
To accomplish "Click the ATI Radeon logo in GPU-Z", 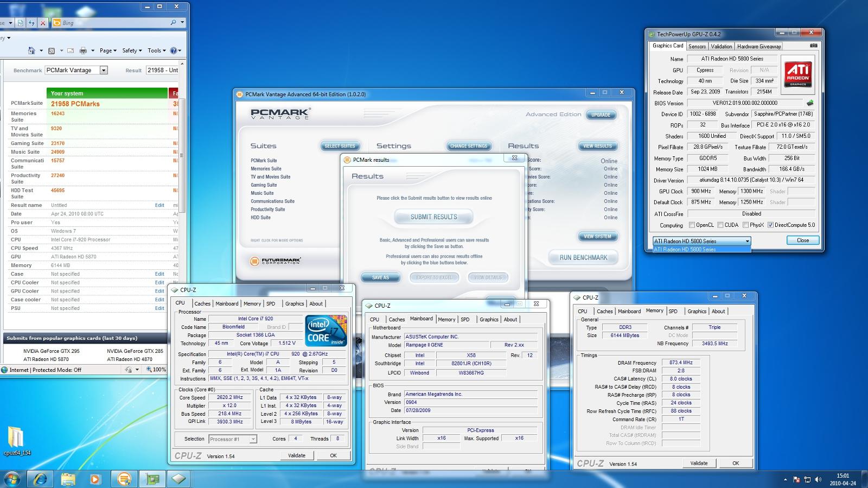I will point(798,74).
